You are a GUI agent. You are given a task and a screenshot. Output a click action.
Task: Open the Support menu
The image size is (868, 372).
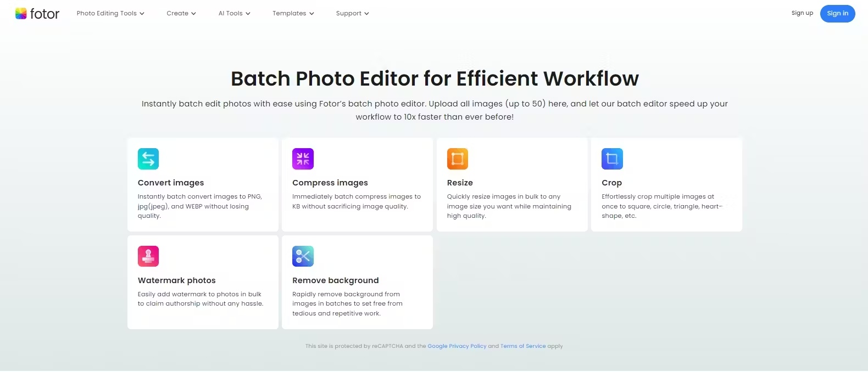[353, 13]
